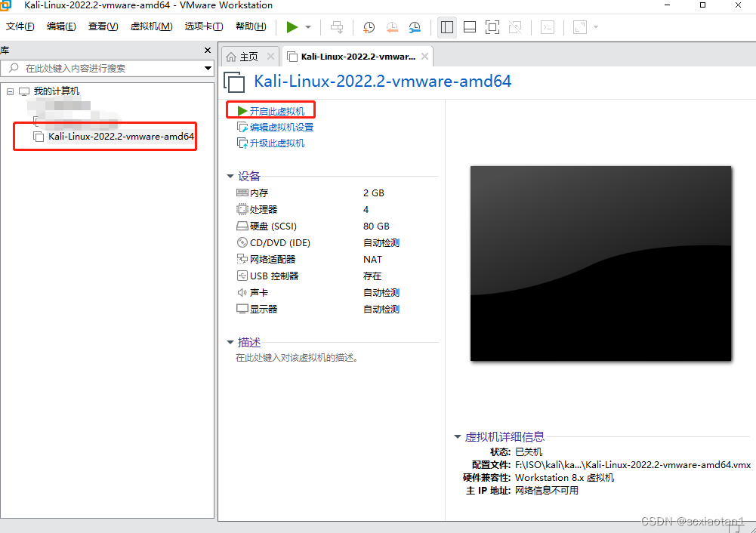756x533 pixels.
Task: Take a snapshot using the clock icon
Action: pyautogui.click(x=369, y=27)
